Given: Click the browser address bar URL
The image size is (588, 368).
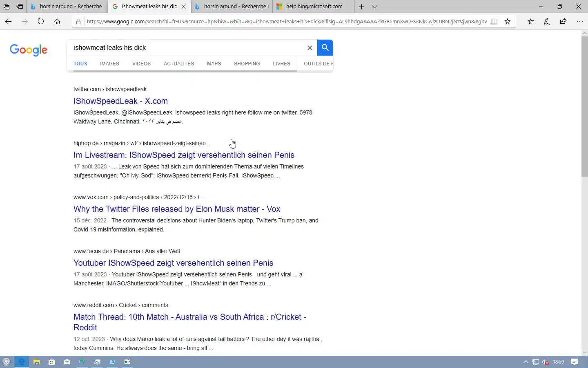Looking at the screenshot, I should click(x=287, y=21).
